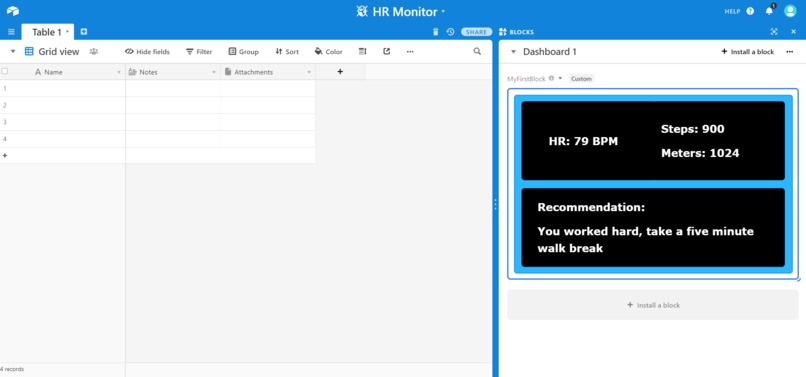Click the Dashboard 1 title
806x377 pixels.
click(549, 52)
